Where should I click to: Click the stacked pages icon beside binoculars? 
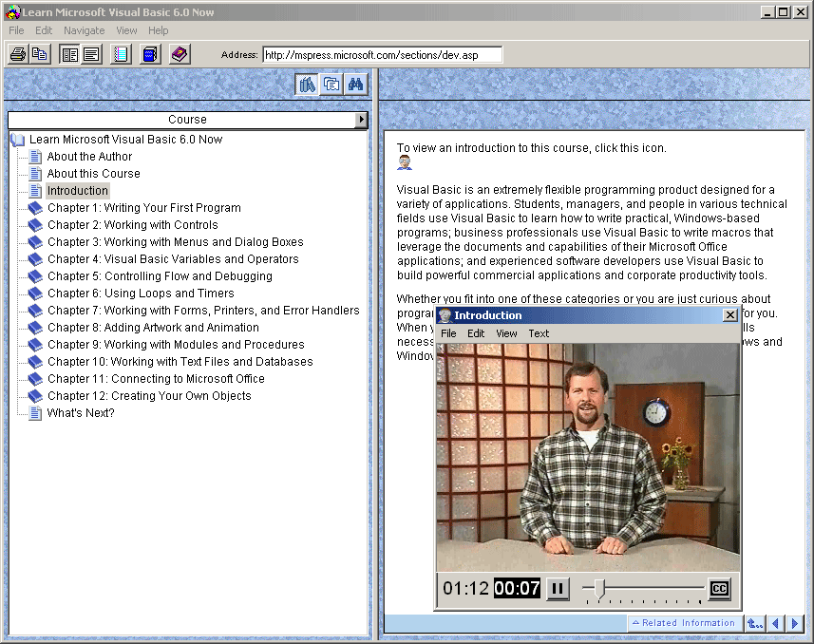coord(331,85)
